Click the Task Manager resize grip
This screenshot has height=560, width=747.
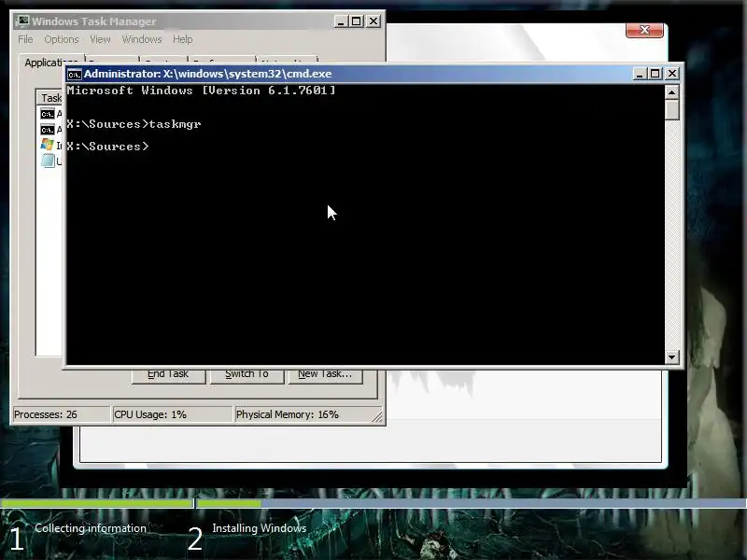click(377, 416)
